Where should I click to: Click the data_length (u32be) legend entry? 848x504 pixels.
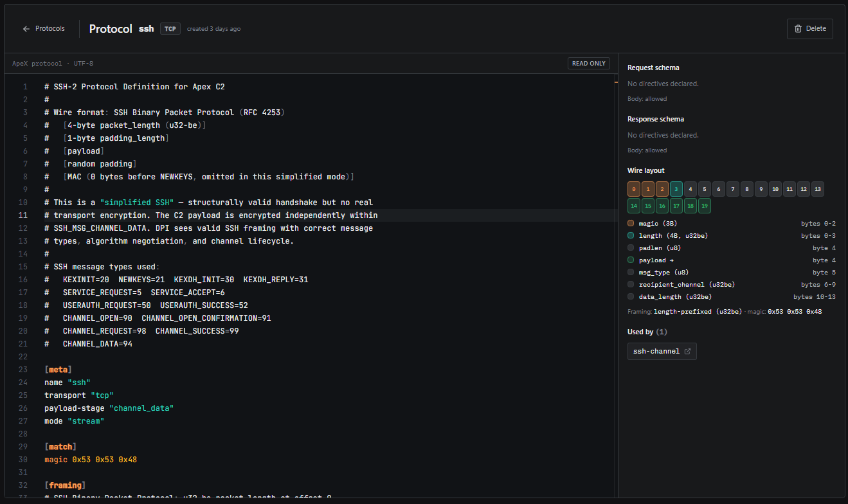point(732,296)
